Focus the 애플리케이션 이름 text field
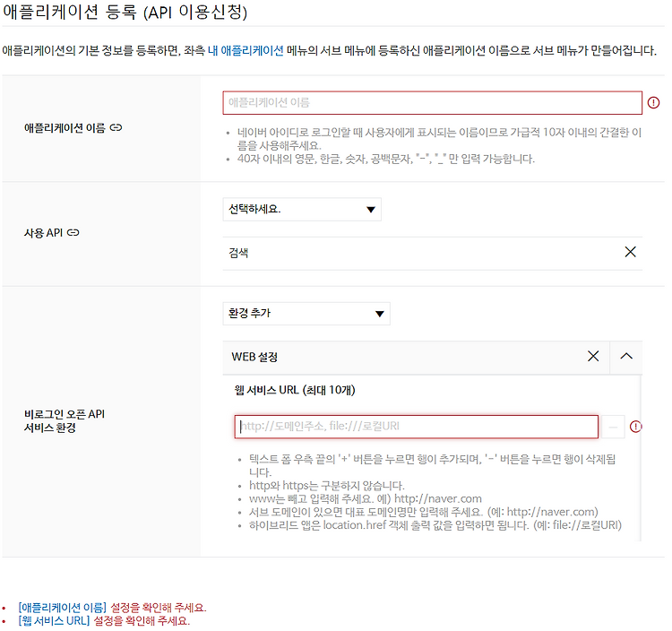 click(x=433, y=103)
